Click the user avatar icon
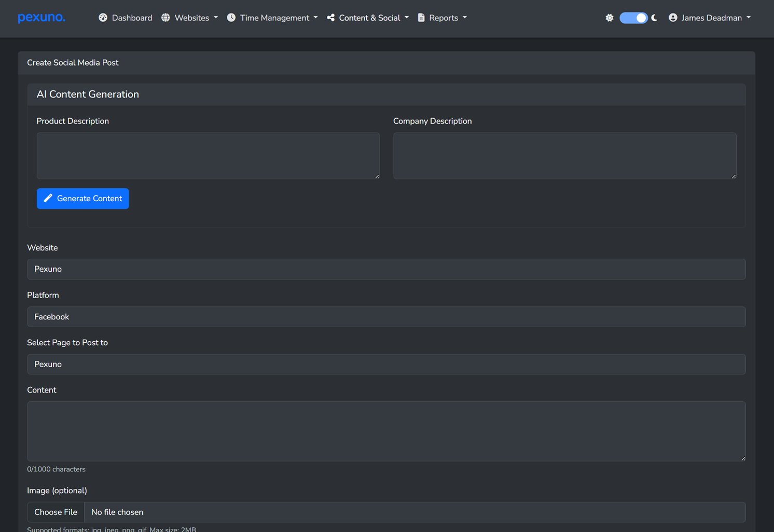 (x=673, y=18)
